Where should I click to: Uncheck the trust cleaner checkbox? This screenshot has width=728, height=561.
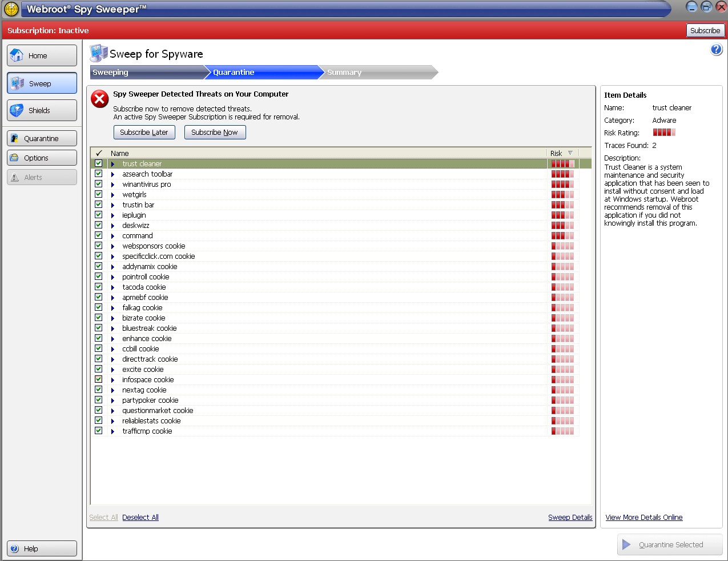coord(99,163)
